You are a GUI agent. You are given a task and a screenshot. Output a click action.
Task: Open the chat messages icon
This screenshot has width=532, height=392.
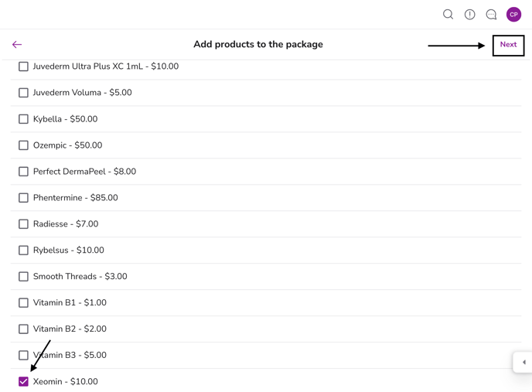pyautogui.click(x=491, y=15)
